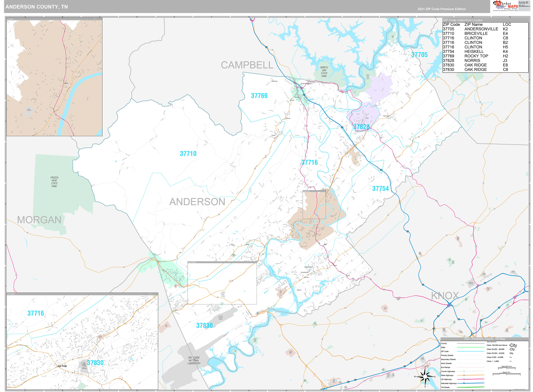The image size is (533, 392).
Task: Click 'Interstate Highways' legend label
Action: coord(449,383)
